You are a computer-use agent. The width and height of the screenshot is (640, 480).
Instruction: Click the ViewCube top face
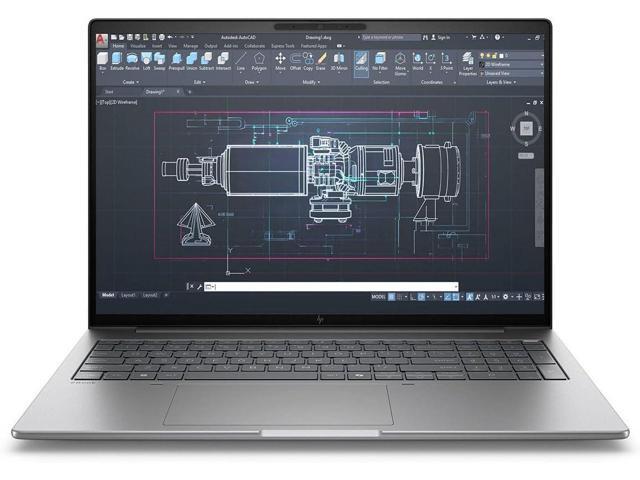[x=524, y=128]
